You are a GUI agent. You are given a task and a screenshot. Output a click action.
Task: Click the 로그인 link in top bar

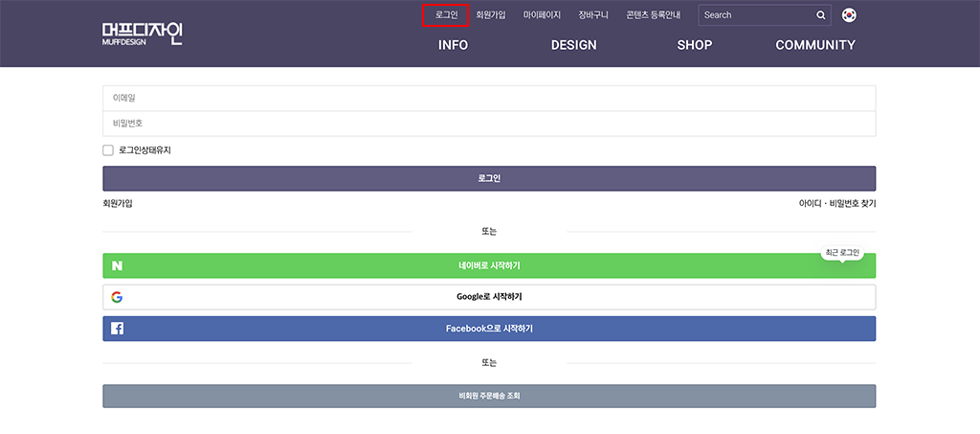446,15
